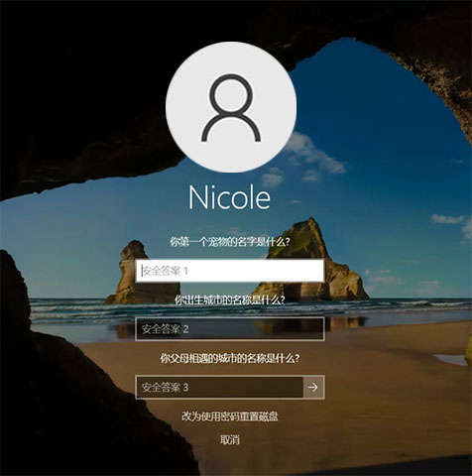
Task: Click the user avatar silhouette icon
Action: [x=231, y=108]
